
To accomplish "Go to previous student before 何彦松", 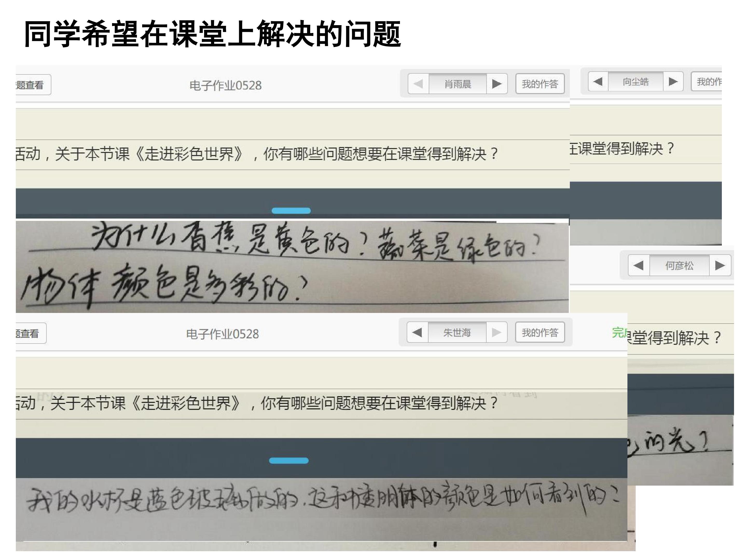I will click(639, 266).
